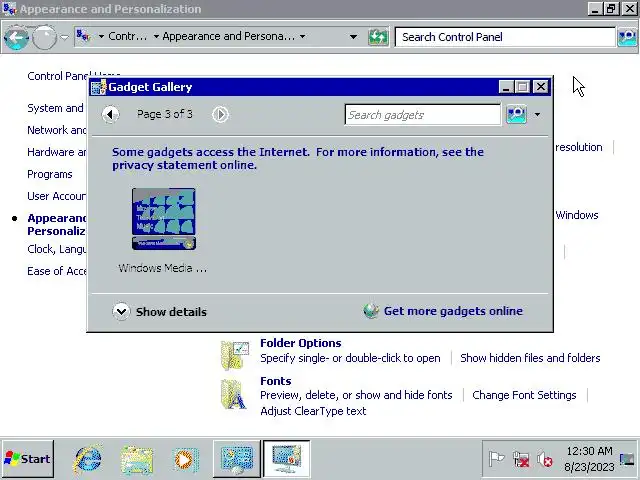Go forward in Control Panel window

pyautogui.click(x=44, y=38)
